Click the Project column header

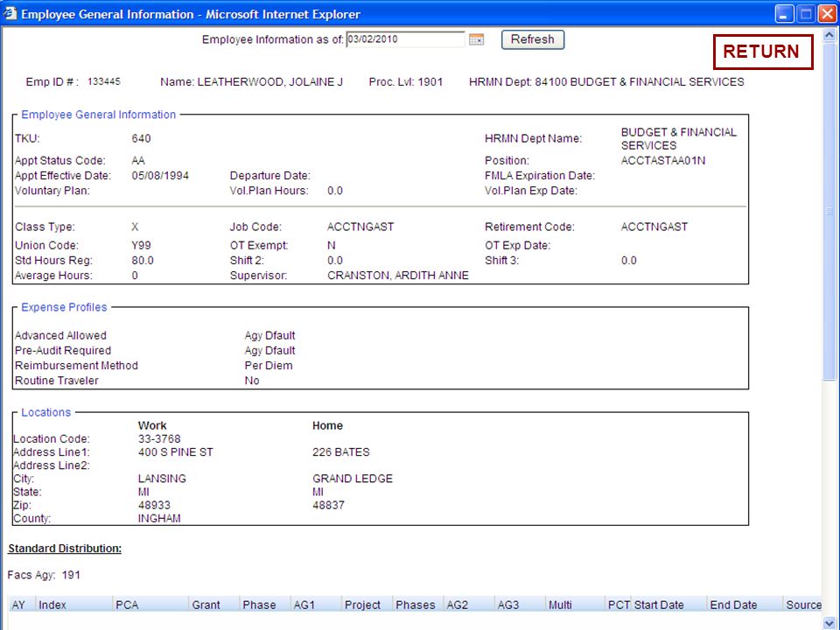point(367,605)
